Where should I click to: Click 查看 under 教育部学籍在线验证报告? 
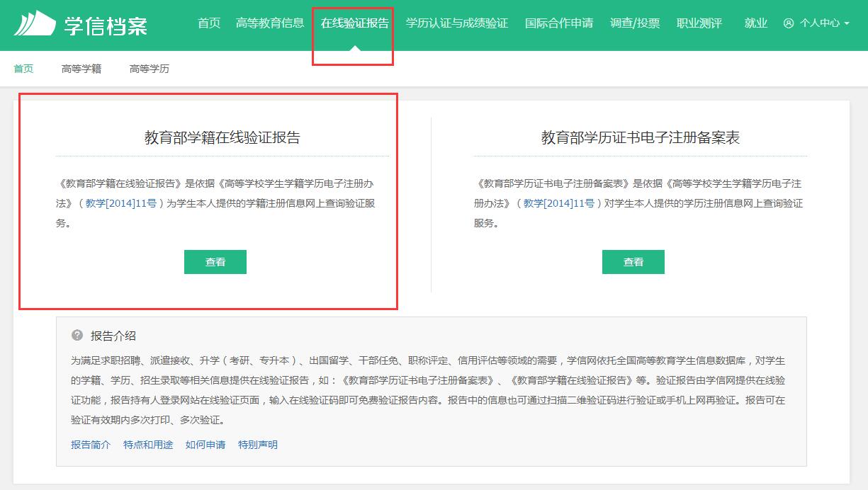coord(215,262)
